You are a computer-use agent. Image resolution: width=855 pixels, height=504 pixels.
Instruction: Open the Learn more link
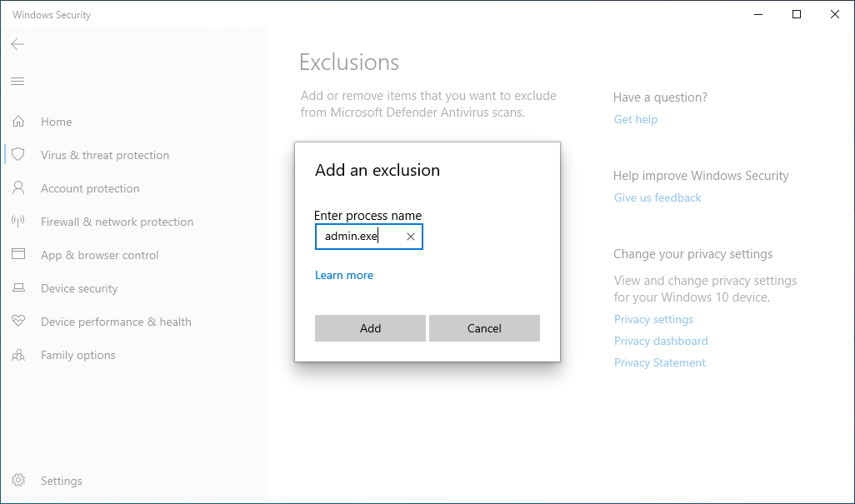(x=344, y=275)
